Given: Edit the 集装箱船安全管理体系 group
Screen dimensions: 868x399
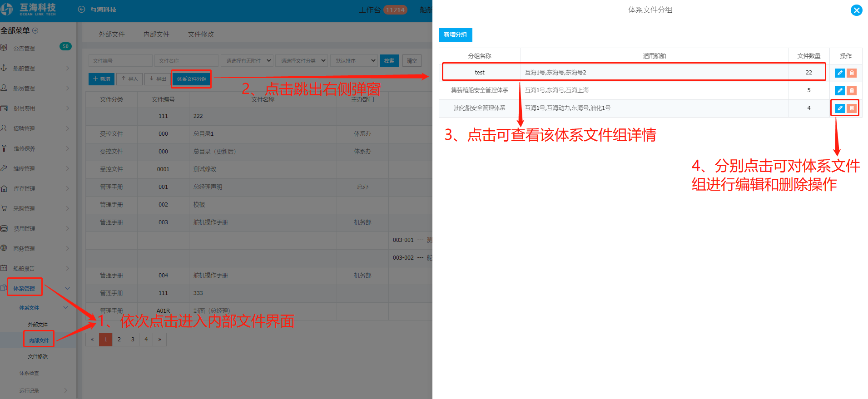Looking at the screenshot, I should pos(840,90).
